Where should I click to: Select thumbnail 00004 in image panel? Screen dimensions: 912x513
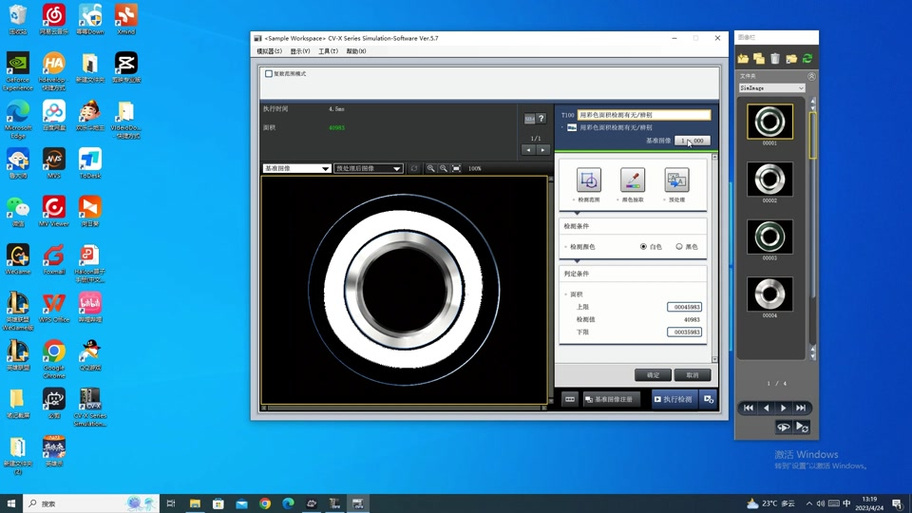770,294
